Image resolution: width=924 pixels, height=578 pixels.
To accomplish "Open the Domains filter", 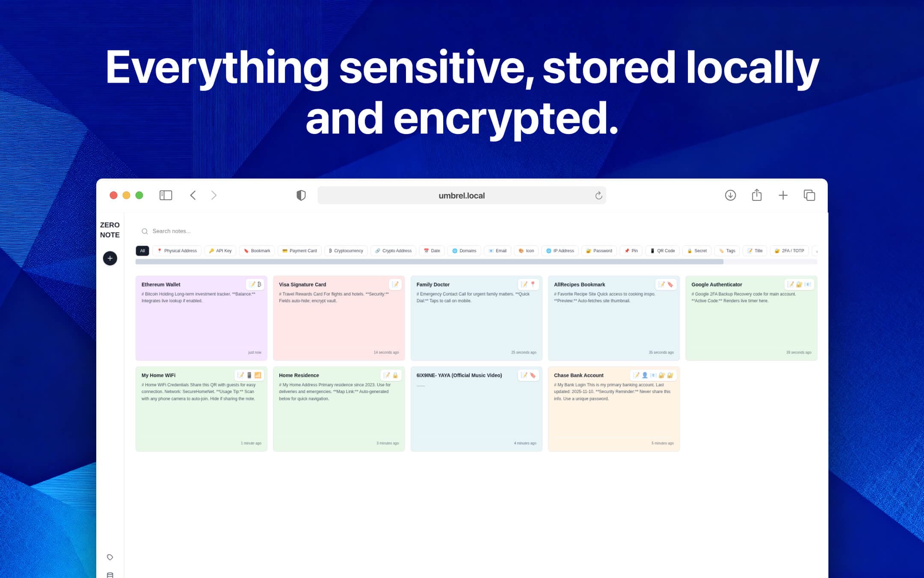I will 464,251.
